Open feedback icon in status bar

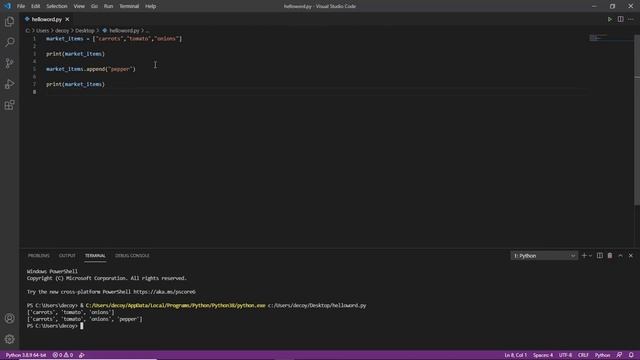point(619,355)
